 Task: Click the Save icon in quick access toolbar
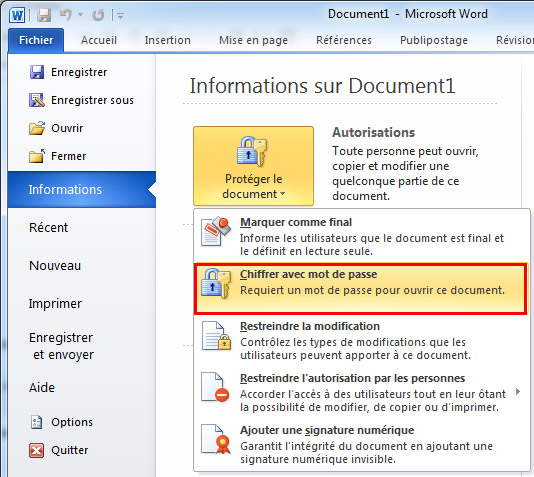click(x=44, y=15)
